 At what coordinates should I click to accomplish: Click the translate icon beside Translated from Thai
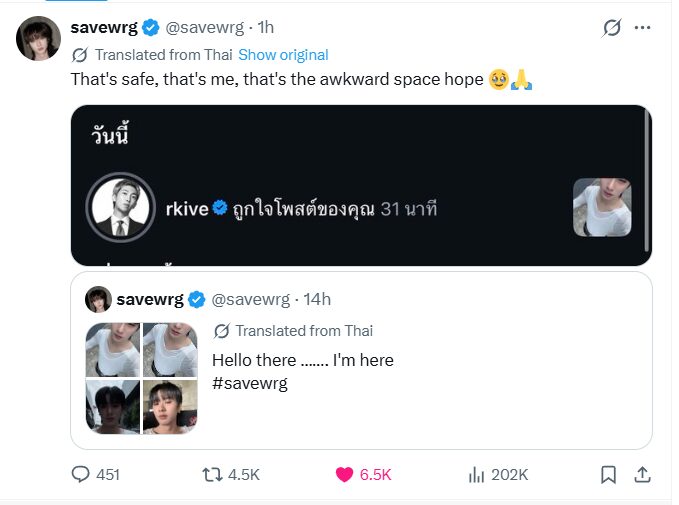pos(79,54)
